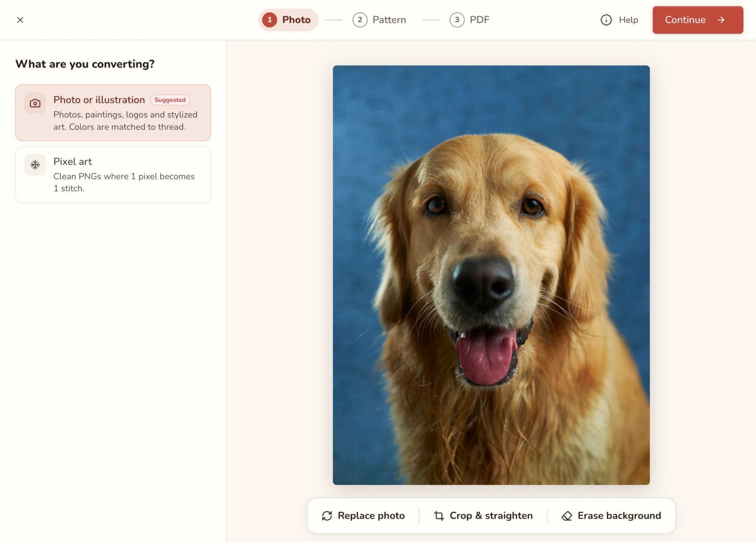The width and height of the screenshot is (756, 542).
Task: Click the Continue button
Action: tap(698, 20)
